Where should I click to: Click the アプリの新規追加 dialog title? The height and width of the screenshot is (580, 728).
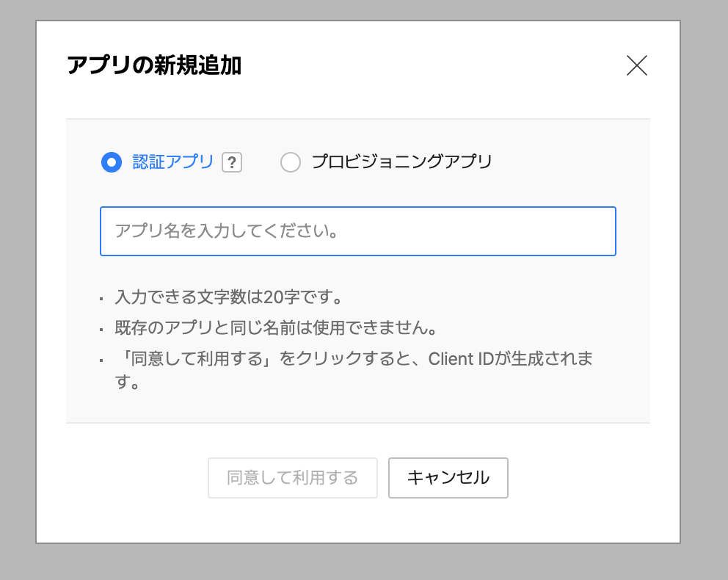[156, 65]
